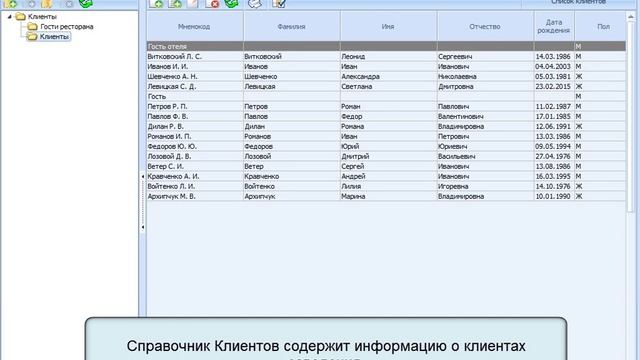Click the vertical scrollbar track of the client list
The width and height of the screenshot is (640, 360).
pos(631,265)
